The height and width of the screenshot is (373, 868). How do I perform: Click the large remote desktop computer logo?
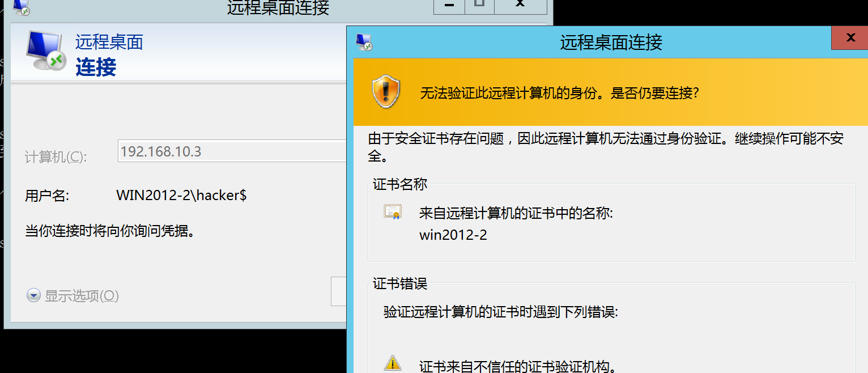pyautogui.click(x=46, y=51)
